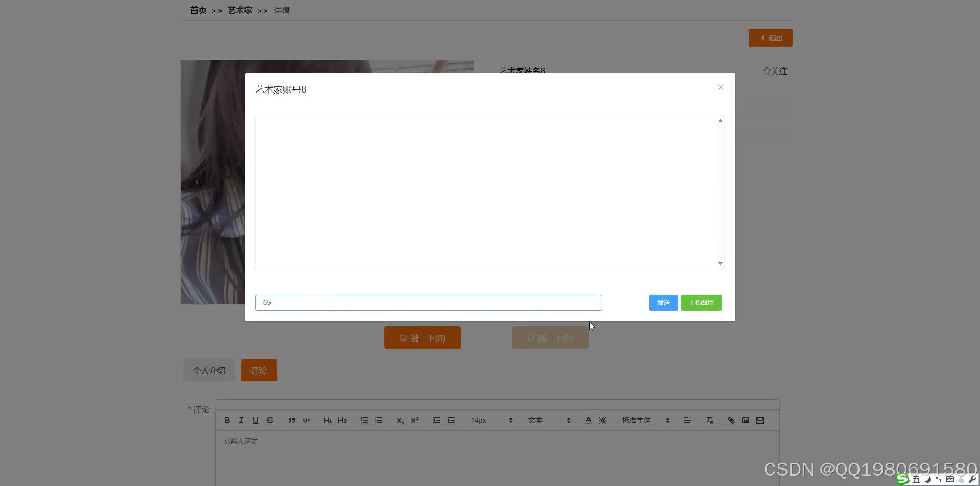
Task: Go to 首页 in breadcrumb
Action: pos(198,10)
